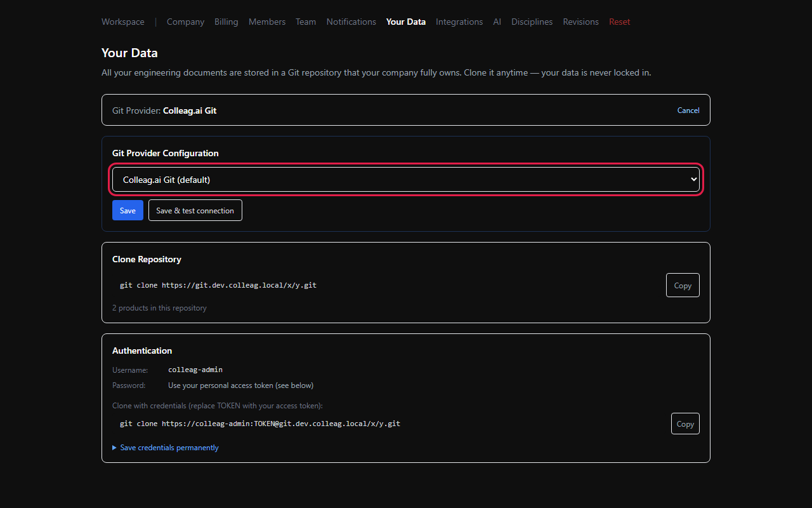The image size is (812, 508).
Task: View the Revisions tab
Action: 581,22
